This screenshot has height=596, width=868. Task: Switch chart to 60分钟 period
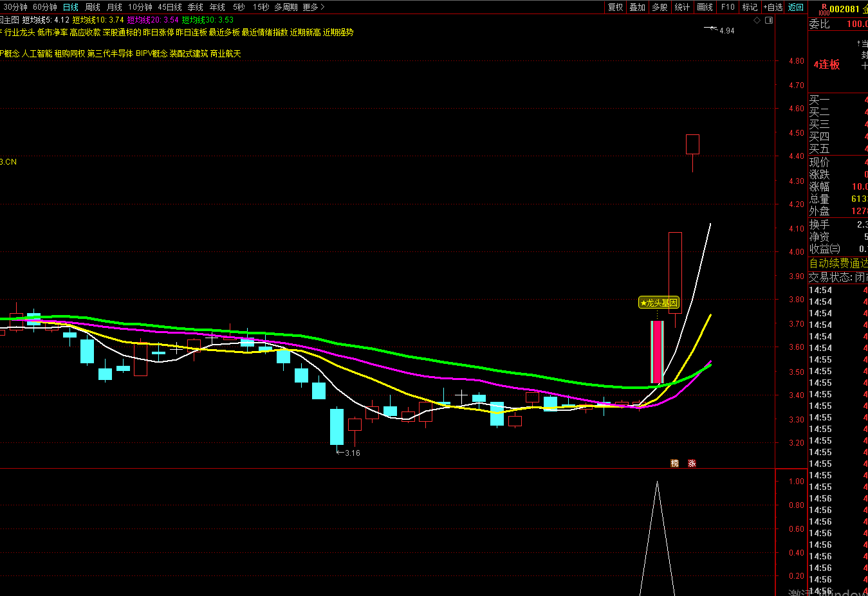(x=45, y=7)
